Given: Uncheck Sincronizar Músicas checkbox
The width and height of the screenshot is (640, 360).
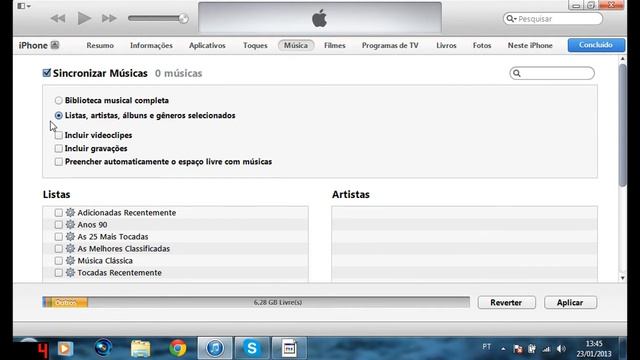Looking at the screenshot, I should point(47,73).
